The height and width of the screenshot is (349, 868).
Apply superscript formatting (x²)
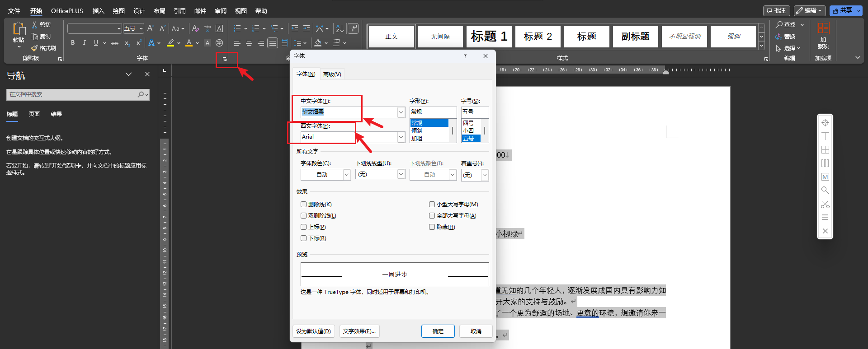pyautogui.click(x=139, y=43)
